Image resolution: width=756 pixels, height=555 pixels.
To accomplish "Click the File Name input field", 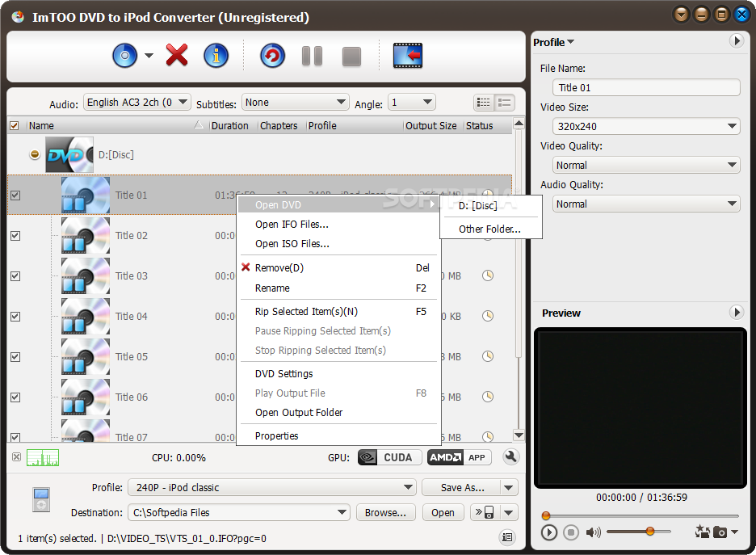I will coord(646,88).
